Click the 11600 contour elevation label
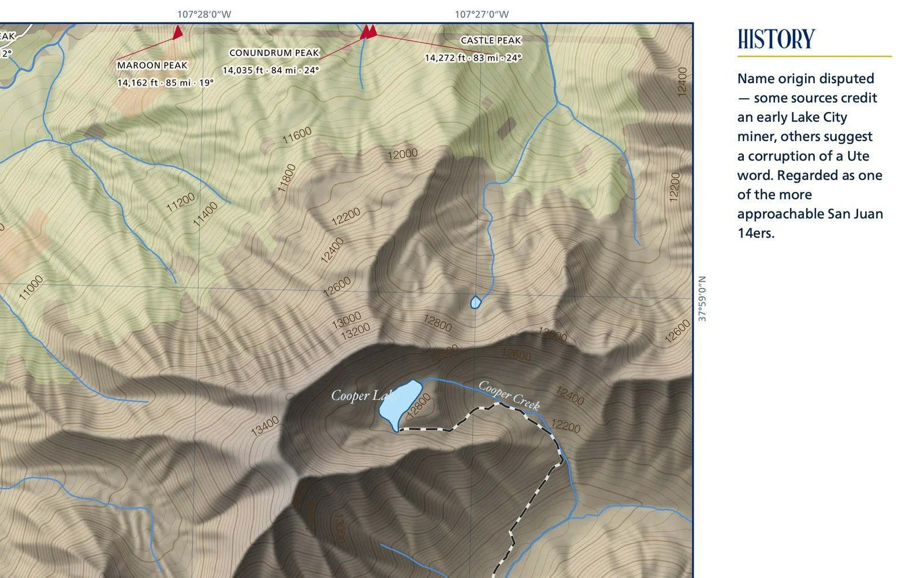This screenshot has width=924, height=578. point(297,135)
